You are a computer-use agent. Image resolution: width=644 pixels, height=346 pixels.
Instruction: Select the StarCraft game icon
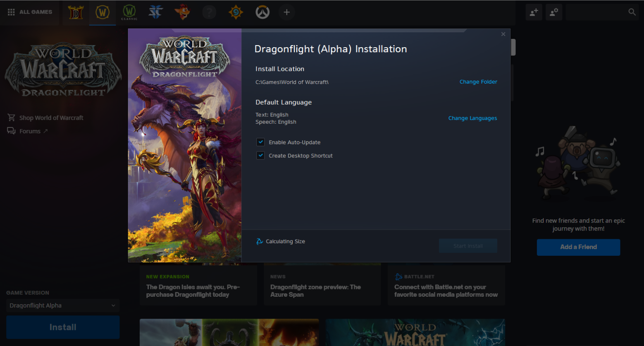tap(155, 12)
